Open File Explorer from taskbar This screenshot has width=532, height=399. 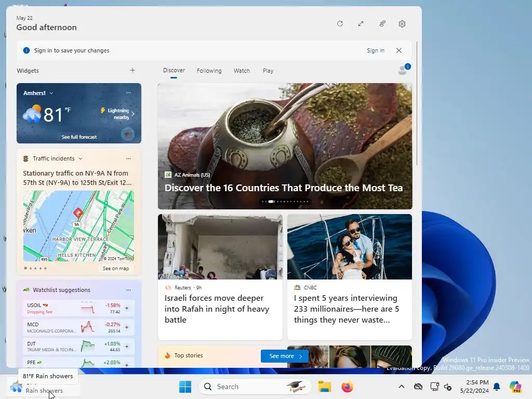325,387
